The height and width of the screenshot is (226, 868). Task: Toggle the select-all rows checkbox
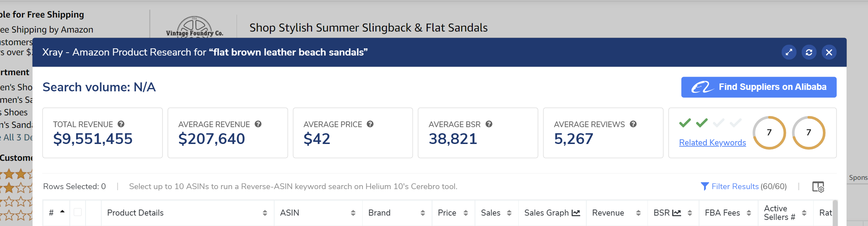pos(78,212)
